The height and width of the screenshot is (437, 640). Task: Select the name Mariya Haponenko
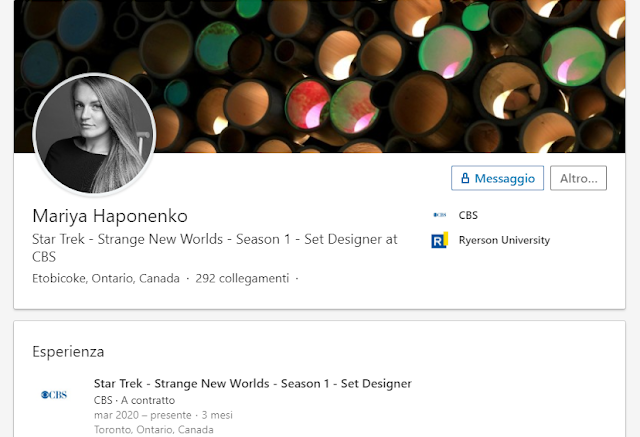point(110,216)
